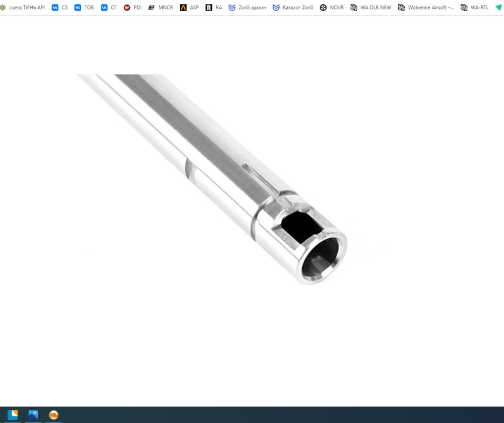Open the "Wolverine Airsoft –..." bookmark

pos(426,8)
